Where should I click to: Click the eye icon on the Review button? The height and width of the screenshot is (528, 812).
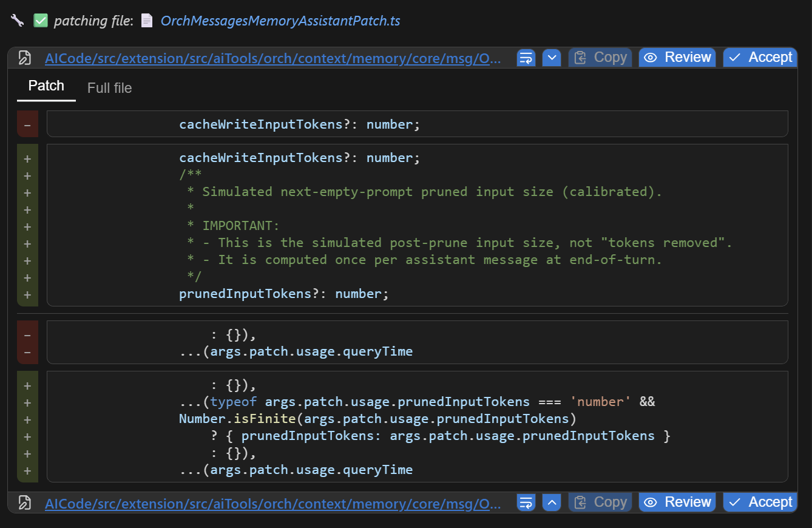pos(651,57)
